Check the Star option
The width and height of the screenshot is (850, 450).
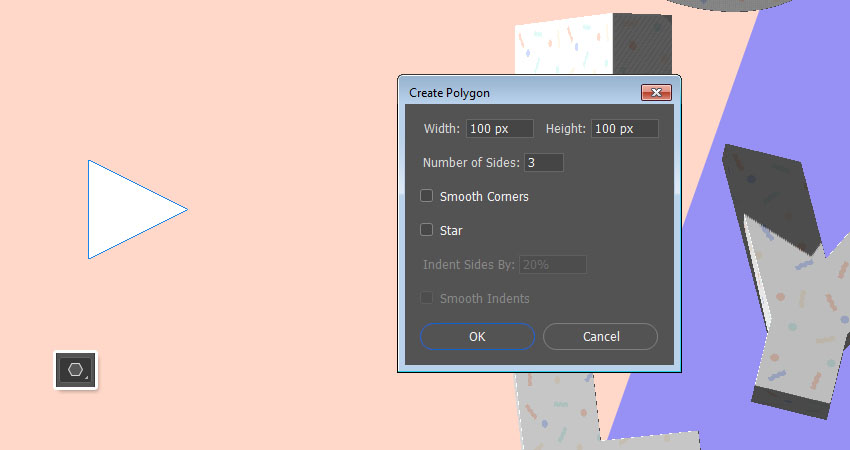coord(427,230)
